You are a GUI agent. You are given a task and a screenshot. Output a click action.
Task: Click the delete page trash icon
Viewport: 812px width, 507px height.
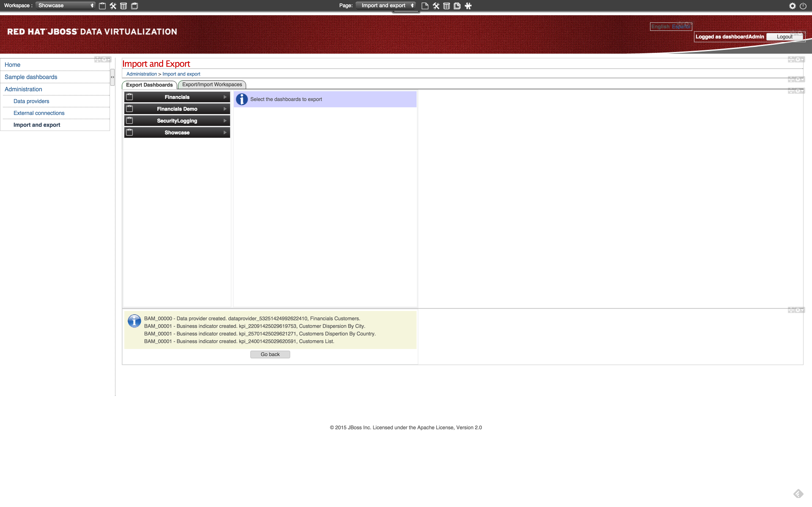pyautogui.click(x=446, y=6)
